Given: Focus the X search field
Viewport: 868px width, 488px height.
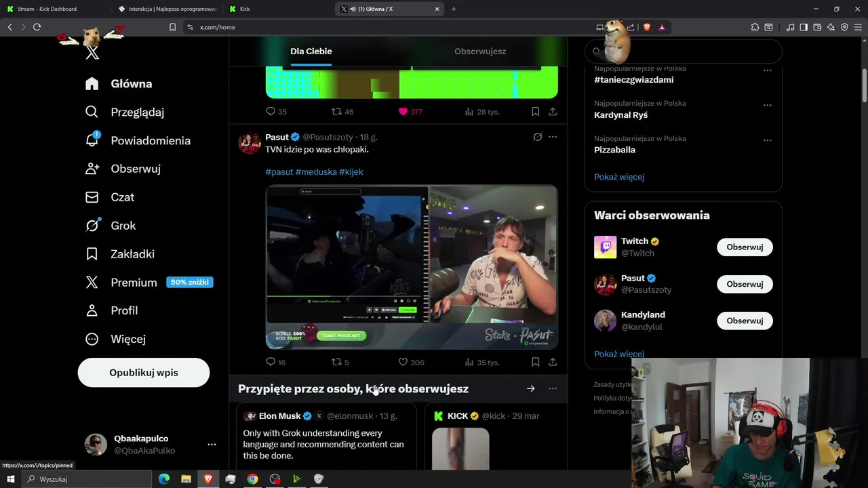Looking at the screenshot, I should click(684, 52).
